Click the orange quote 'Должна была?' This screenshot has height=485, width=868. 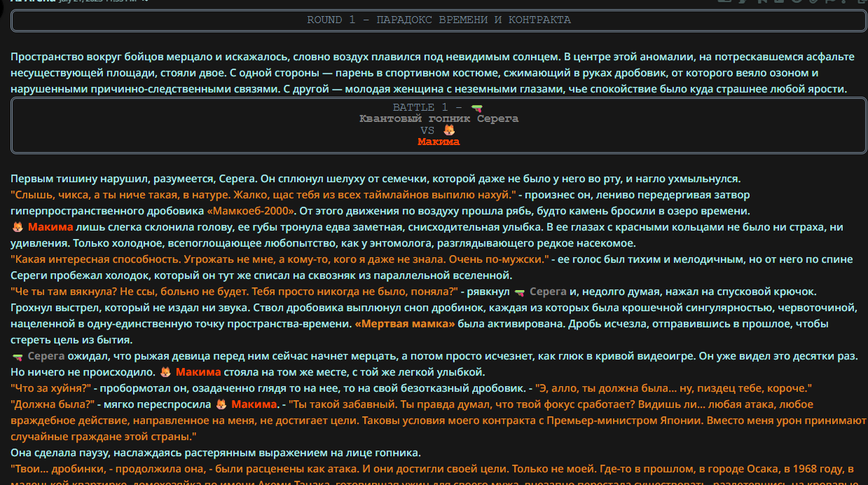point(53,404)
